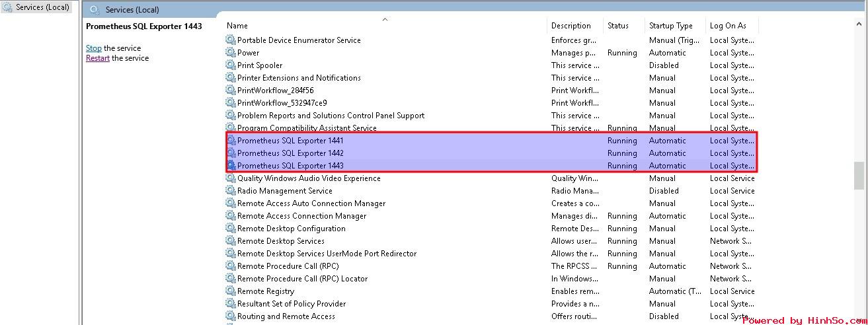This screenshot has width=868, height=325.
Task: Click the Prometheus SQL Exporter 1442 icon
Action: pos(231,153)
